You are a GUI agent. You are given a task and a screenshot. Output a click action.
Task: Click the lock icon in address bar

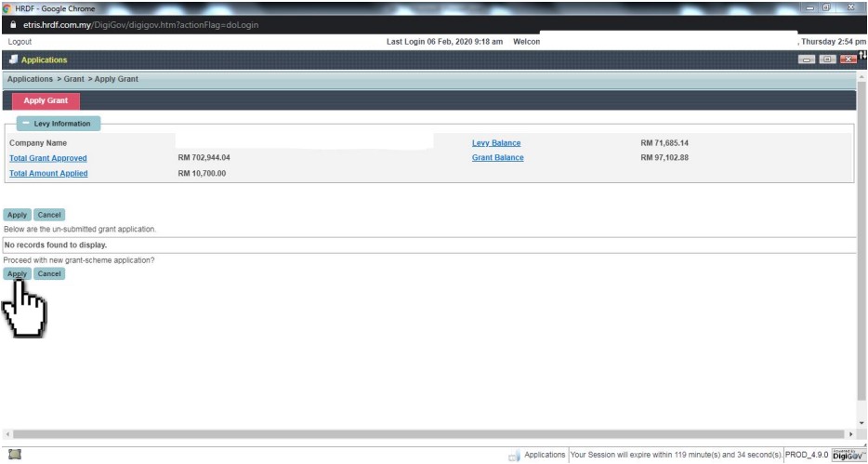tap(9, 24)
